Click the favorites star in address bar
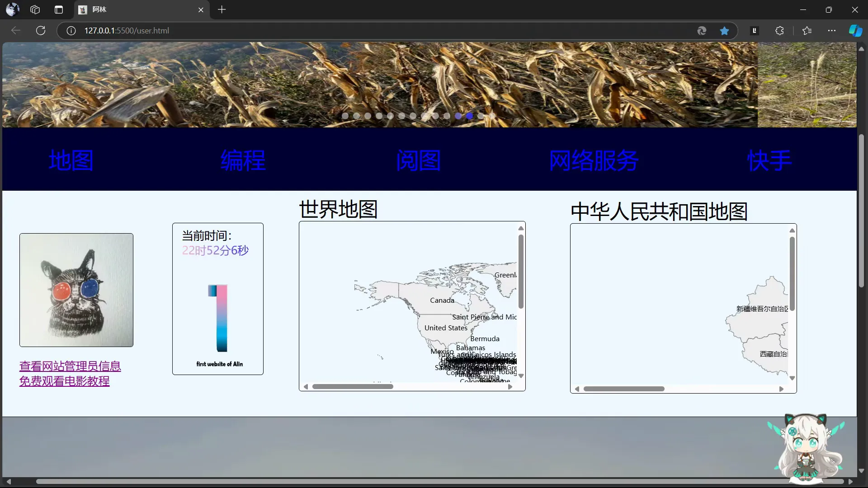 coord(724,31)
